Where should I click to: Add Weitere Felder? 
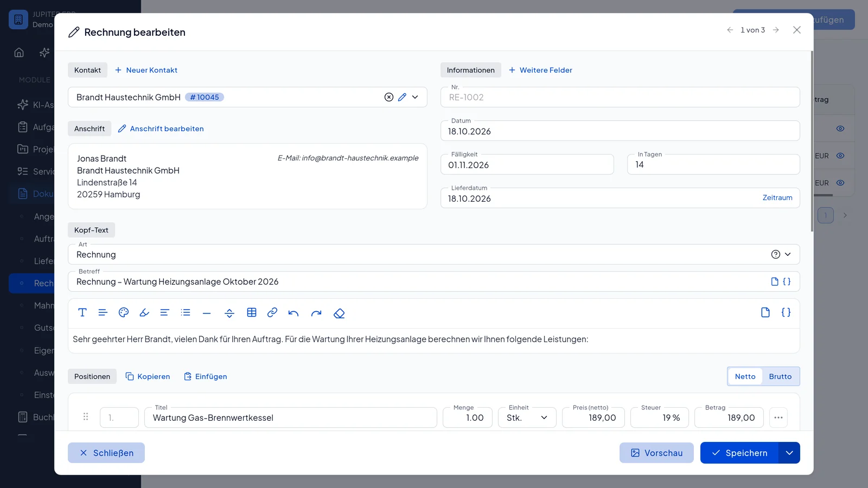click(x=540, y=70)
